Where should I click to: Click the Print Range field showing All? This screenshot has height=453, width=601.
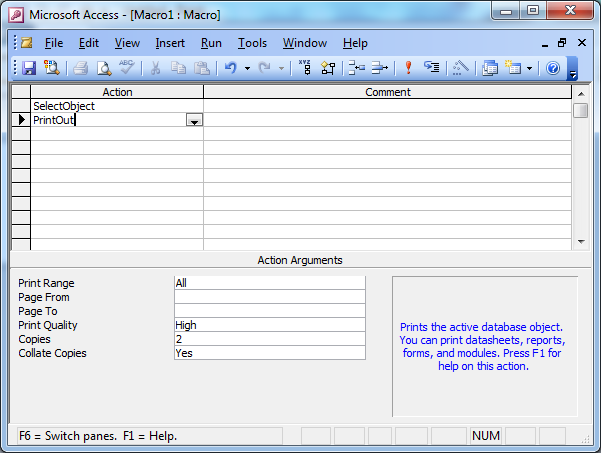[x=270, y=283]
